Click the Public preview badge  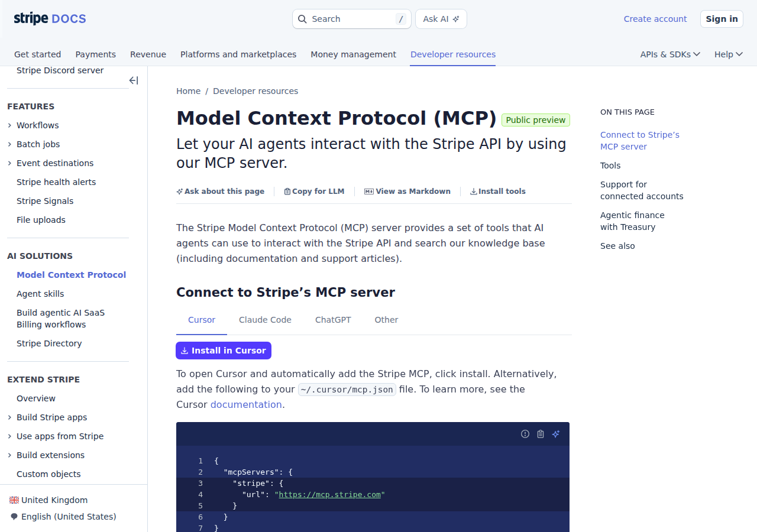[x=536, y=120]
